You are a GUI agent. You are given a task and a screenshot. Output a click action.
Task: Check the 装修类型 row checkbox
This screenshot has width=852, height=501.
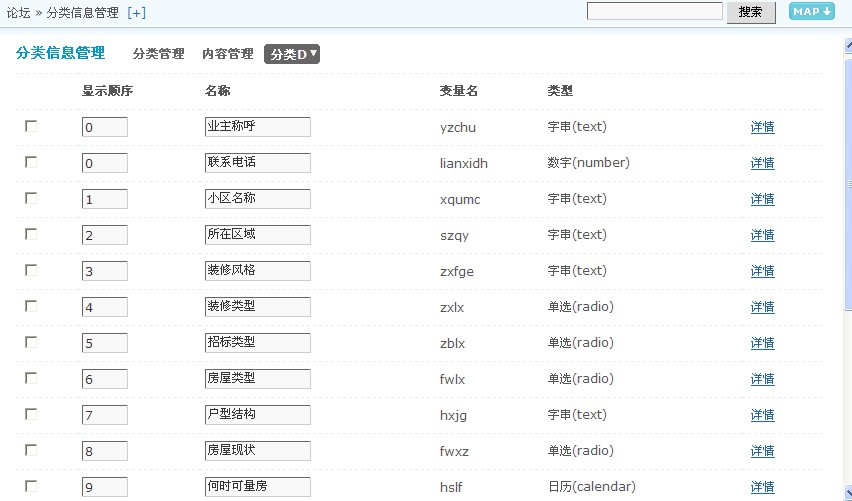pos(31,306)
